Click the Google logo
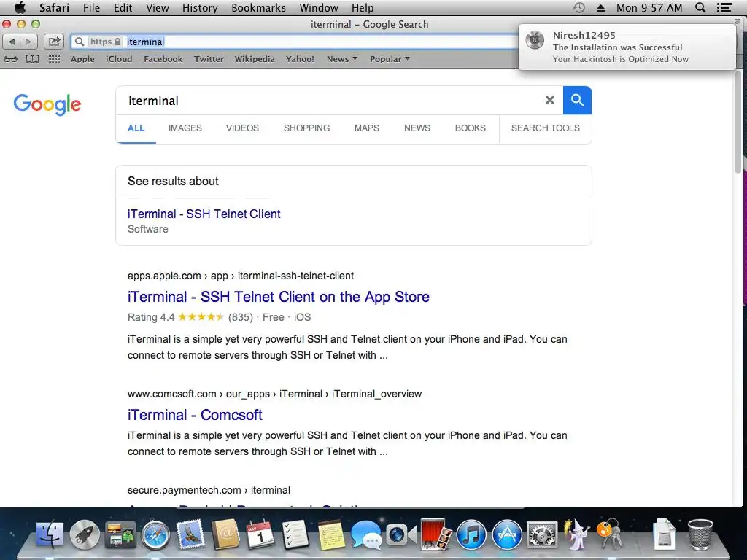 (47, 104)
